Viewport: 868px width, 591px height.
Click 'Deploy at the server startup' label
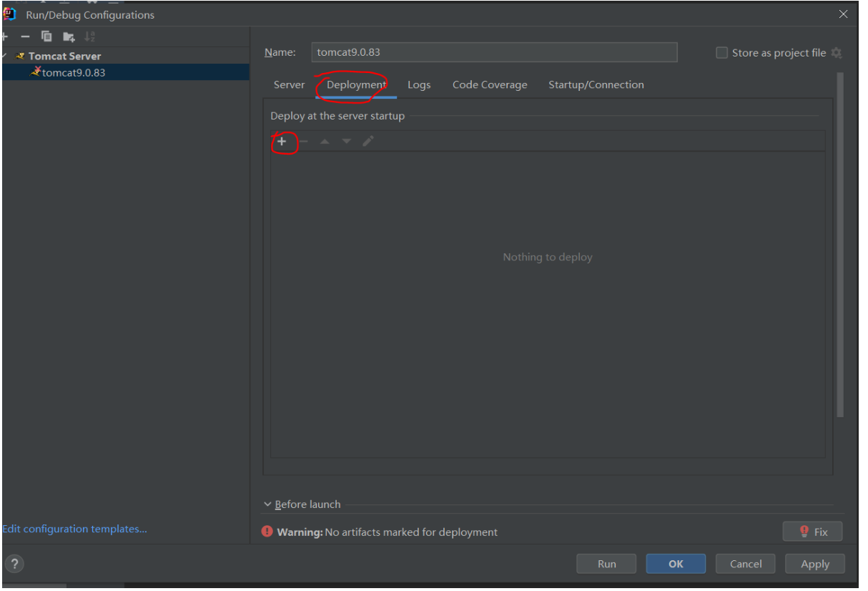(x=337, y=116)
